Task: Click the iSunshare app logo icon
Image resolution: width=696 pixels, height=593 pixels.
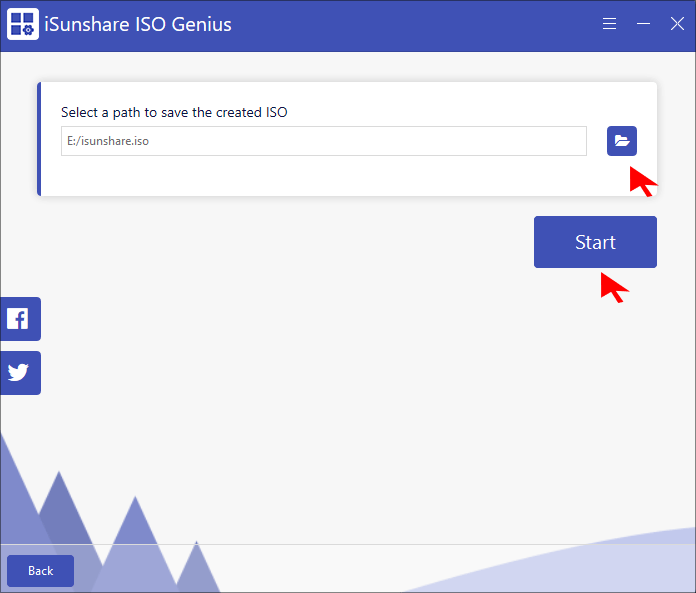Action: [23, 25]
